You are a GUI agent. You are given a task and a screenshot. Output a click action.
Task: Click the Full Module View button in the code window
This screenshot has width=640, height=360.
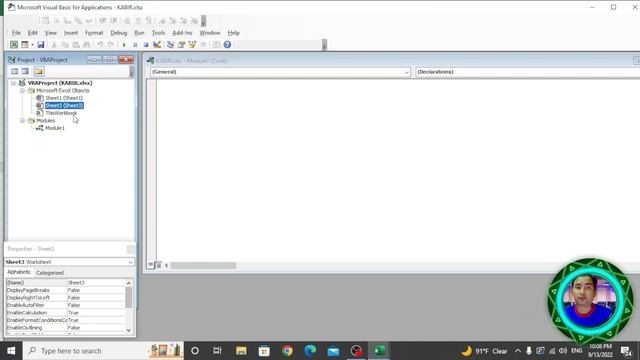[158, 265]
